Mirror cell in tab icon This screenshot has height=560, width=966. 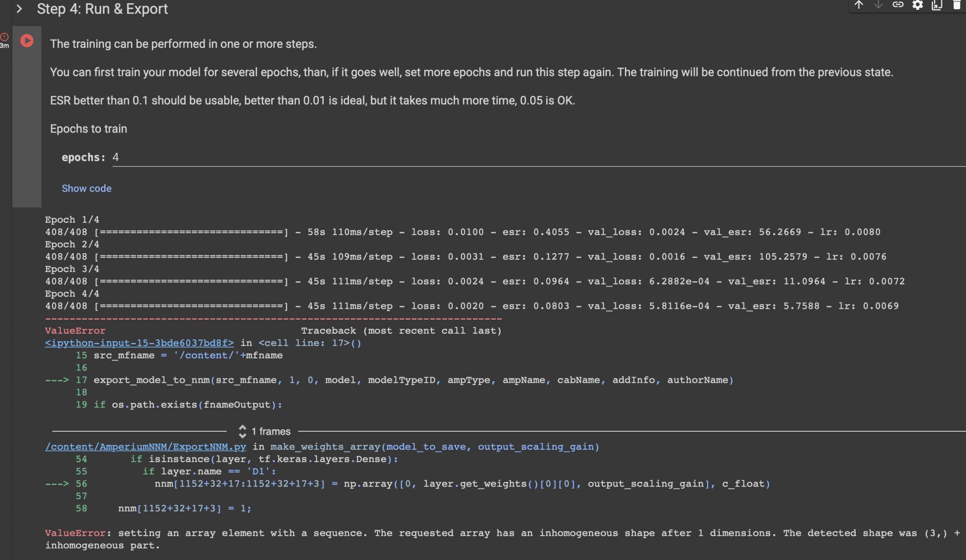coord(937,5)
